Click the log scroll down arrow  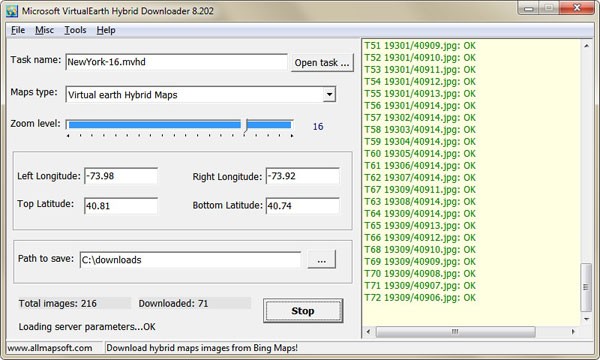tap(586, 319)
